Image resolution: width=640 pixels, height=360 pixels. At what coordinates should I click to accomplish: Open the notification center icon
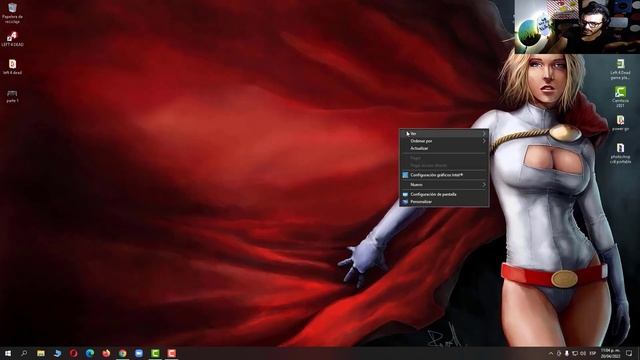coord(629,353)
